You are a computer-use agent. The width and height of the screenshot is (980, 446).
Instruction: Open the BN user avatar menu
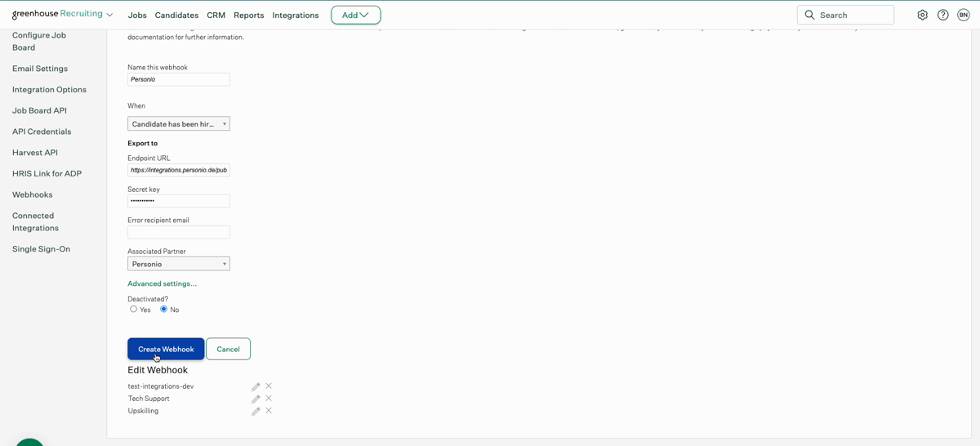click(x=964, y=15)
